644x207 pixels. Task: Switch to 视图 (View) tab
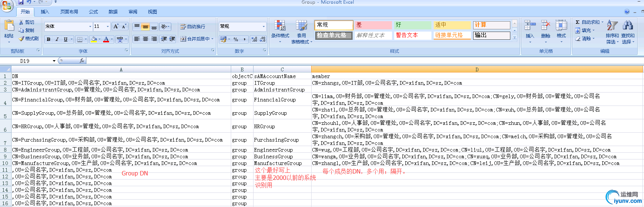pyautogui.click(x=153, y=12)
